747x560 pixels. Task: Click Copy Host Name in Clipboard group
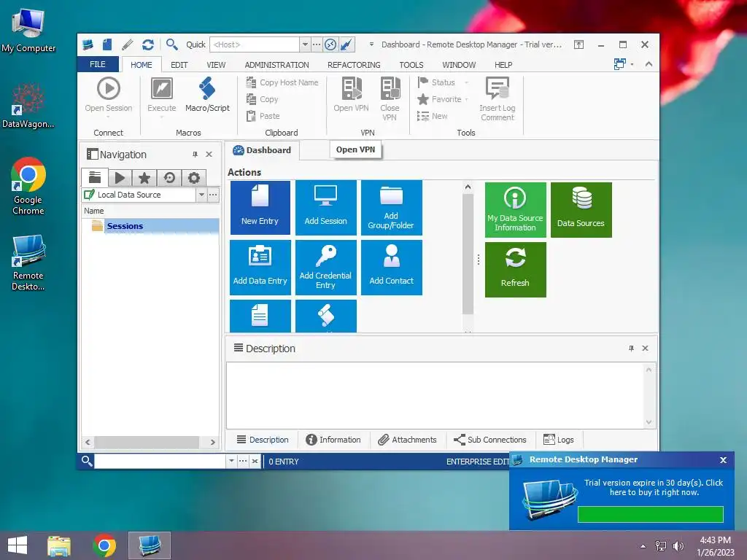point(282,82)
